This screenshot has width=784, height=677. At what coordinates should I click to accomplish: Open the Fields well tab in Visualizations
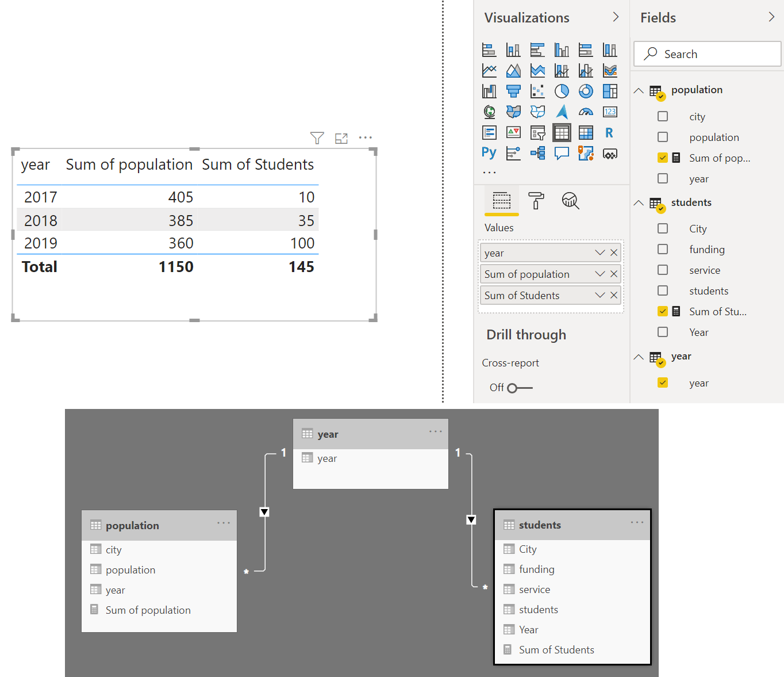pyautogui.click(x=502, y=201)
